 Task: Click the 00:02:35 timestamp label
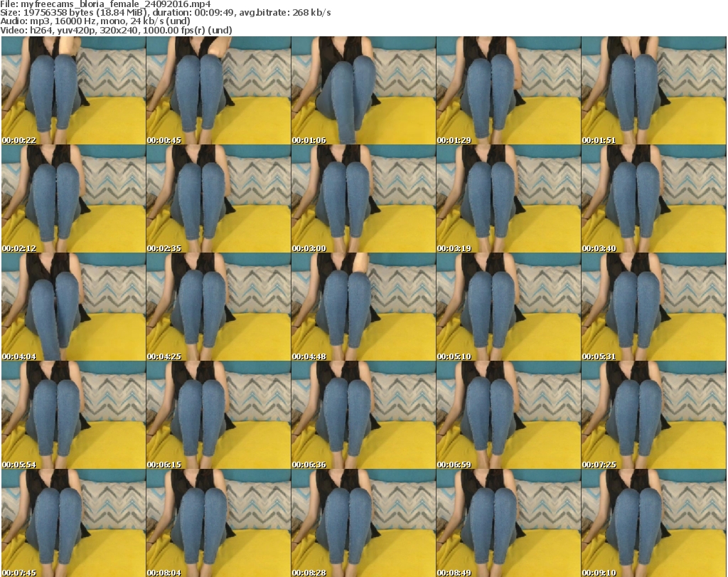(164, 248)
